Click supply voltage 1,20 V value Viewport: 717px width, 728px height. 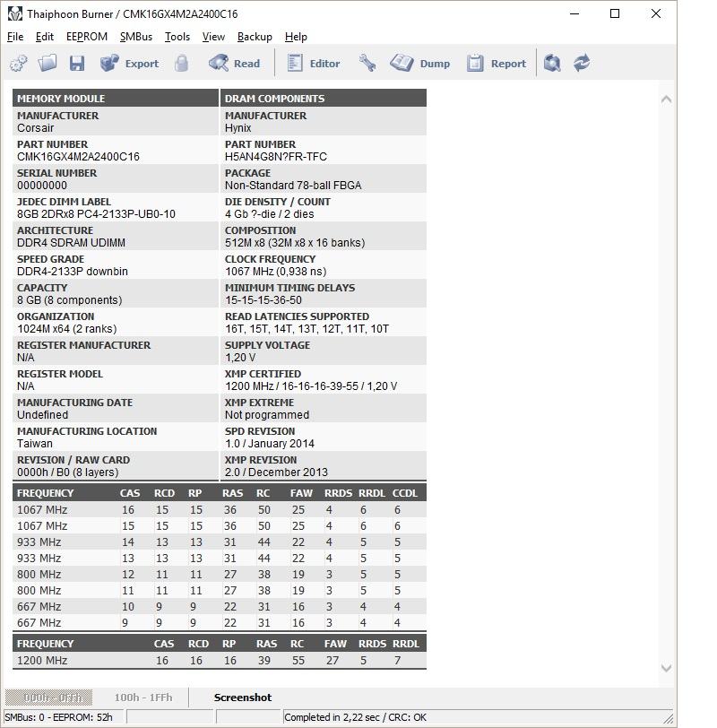[x=240, y=358]
